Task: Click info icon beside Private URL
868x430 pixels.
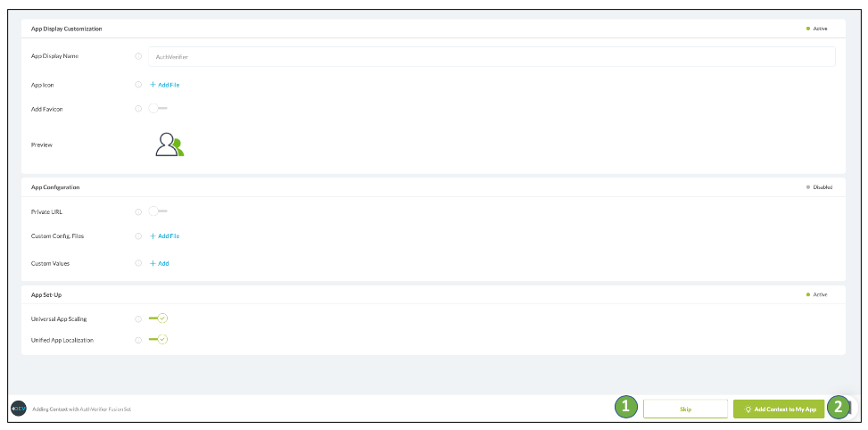Action: coord(138,211)
